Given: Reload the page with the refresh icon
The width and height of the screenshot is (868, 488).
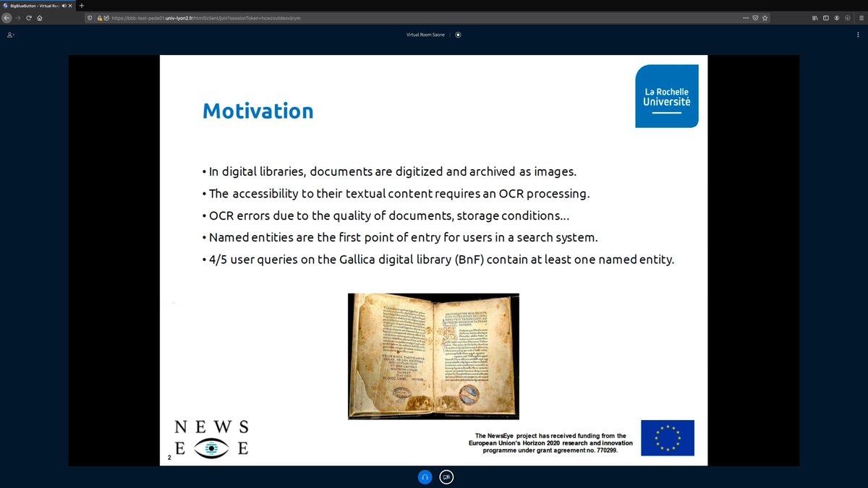Looking at the screenshot, I should 28,17.
